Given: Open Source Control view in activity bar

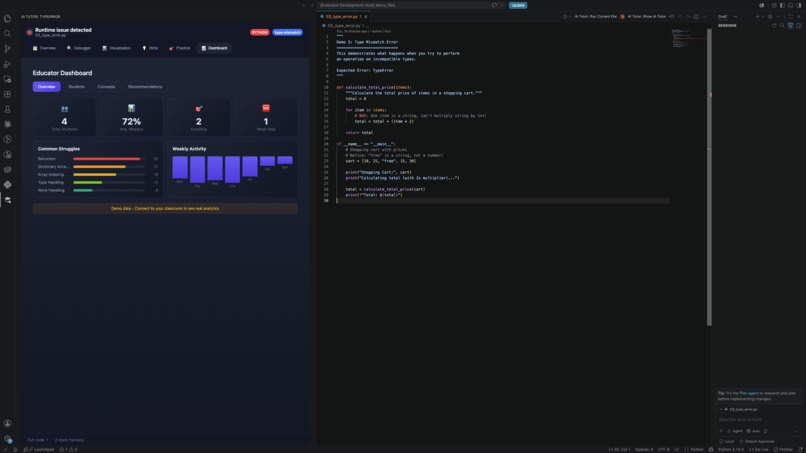Looking at the screenshot, I should tap(7, 48).
